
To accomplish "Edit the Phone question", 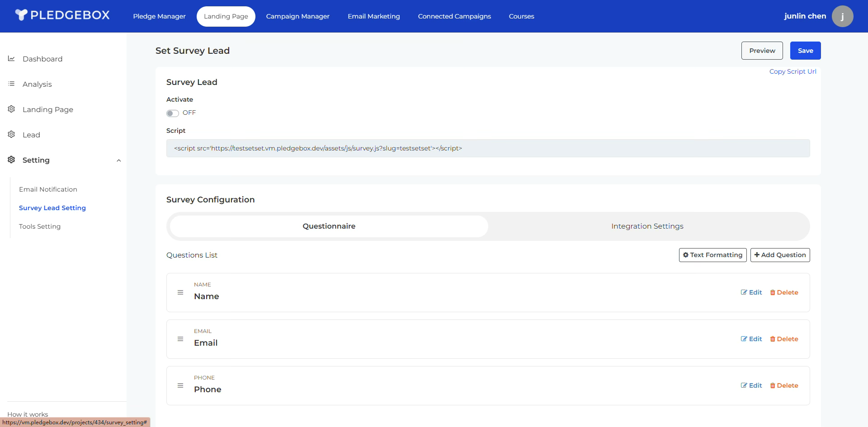I will click(751, 385).
